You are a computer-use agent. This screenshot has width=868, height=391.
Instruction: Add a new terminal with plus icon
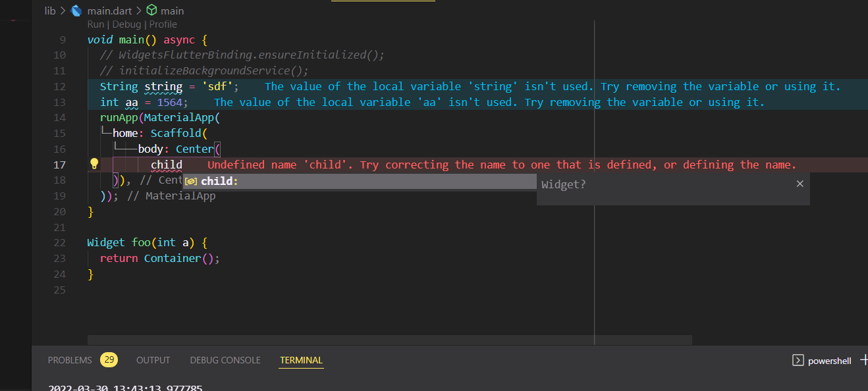click(864, 359)
